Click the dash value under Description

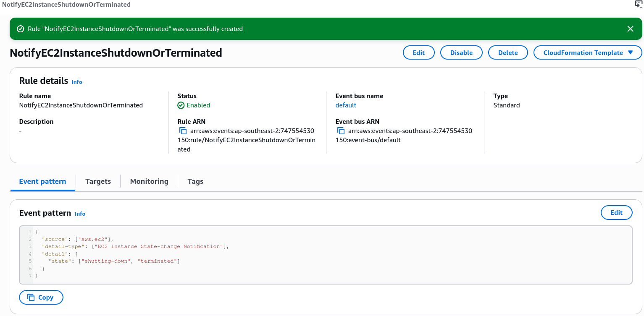[x=21, y=131]
